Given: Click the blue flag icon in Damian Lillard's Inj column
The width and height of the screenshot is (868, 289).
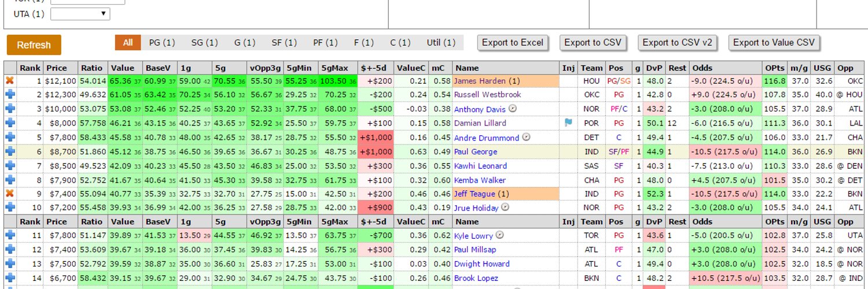Looking at the screenshot, I should pyautogui.click(x=568, y=123).
